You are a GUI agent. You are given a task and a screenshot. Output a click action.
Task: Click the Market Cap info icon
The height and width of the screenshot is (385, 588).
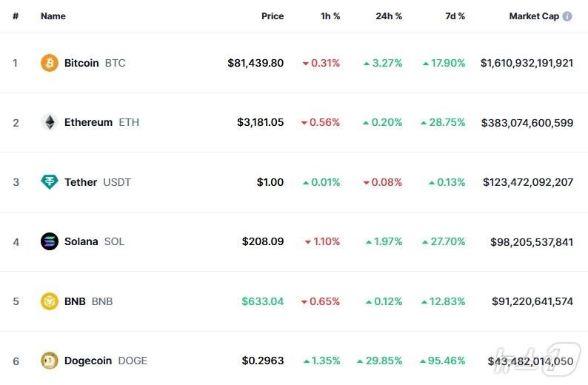pos(567,16)
